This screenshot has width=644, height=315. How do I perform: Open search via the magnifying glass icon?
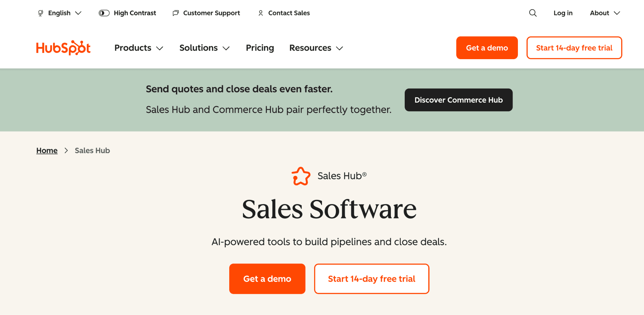click(533, 13)
